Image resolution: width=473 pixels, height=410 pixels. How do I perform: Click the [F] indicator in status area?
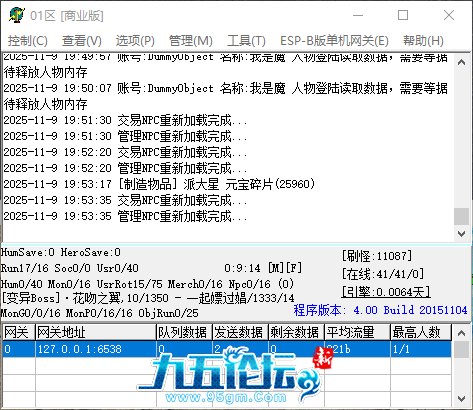point(294,268)
